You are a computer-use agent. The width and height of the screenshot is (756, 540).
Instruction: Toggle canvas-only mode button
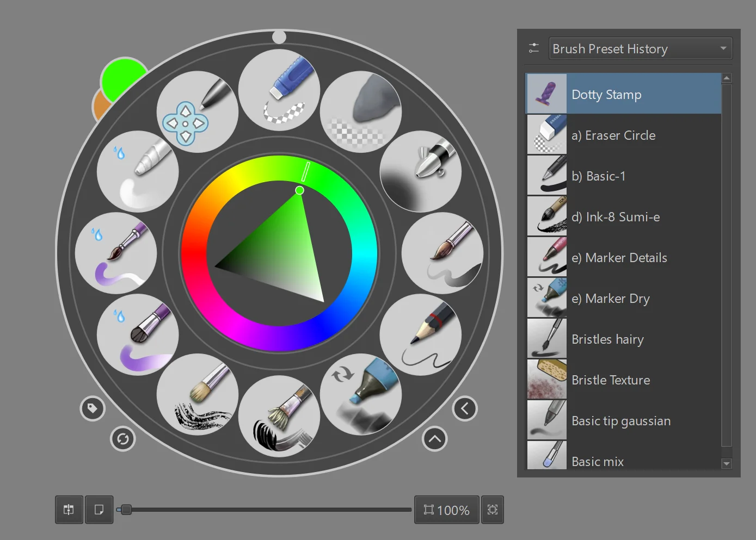(x=99, y=510)
